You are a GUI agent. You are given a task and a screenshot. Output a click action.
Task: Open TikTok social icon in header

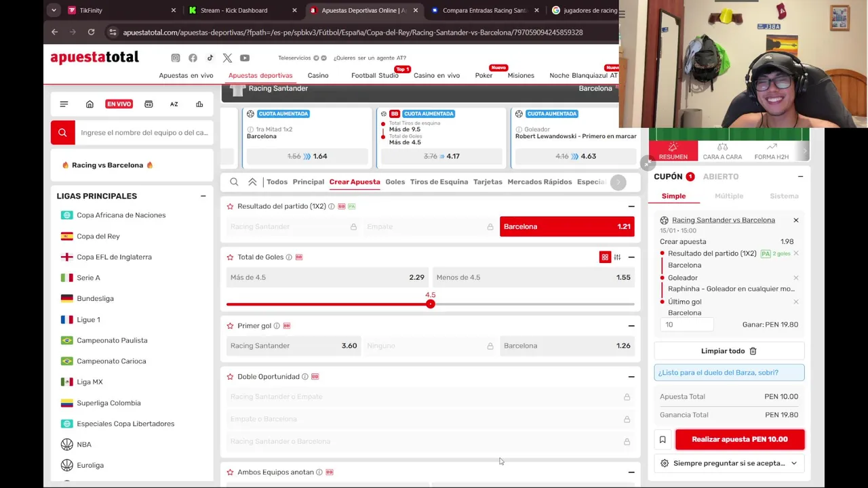tap(210, 58)
